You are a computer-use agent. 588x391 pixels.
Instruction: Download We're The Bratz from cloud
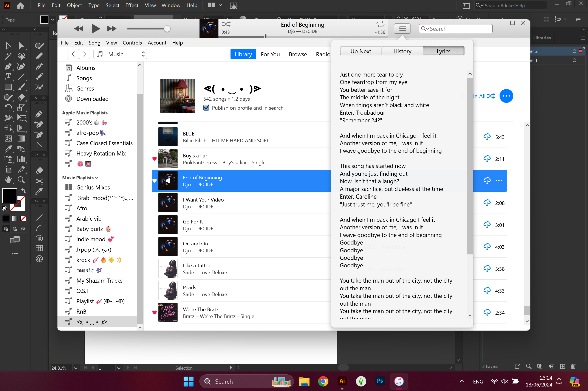[x=487, y=312]
